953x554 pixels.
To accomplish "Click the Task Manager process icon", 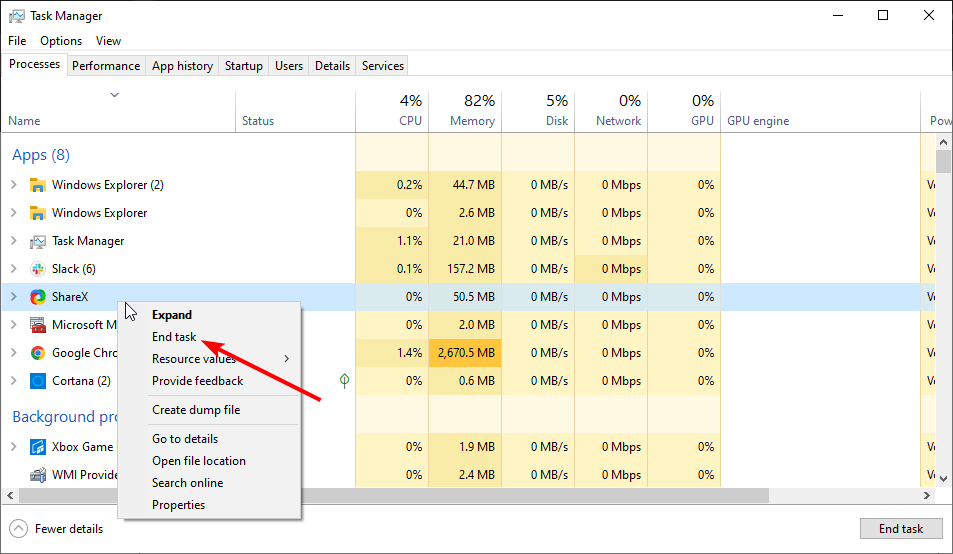I will tap(38, 241).
